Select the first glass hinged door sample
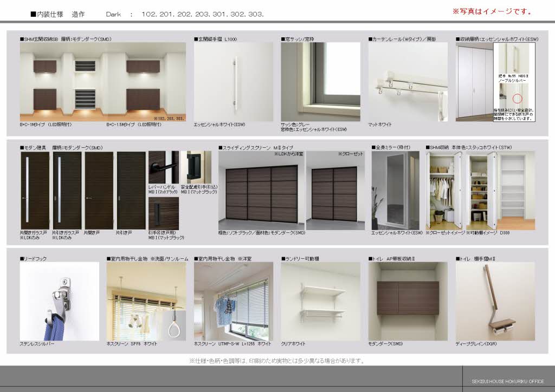555x392 pixels. click(x=35, y=189)
